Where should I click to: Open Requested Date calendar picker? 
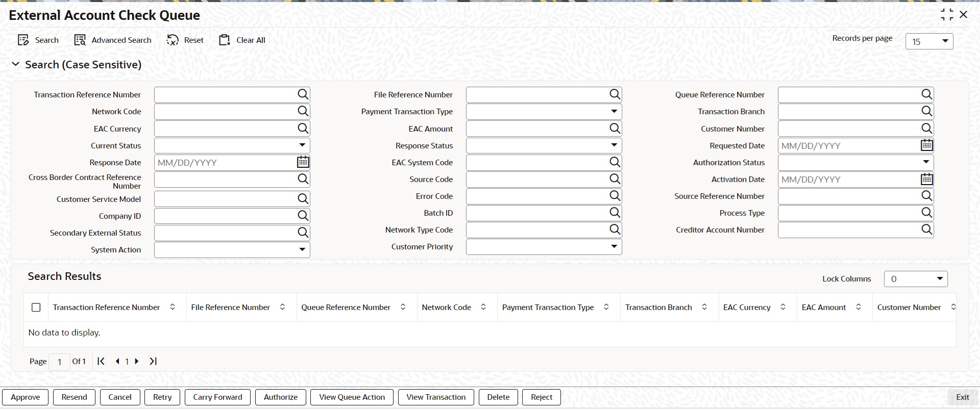(927, 145)
